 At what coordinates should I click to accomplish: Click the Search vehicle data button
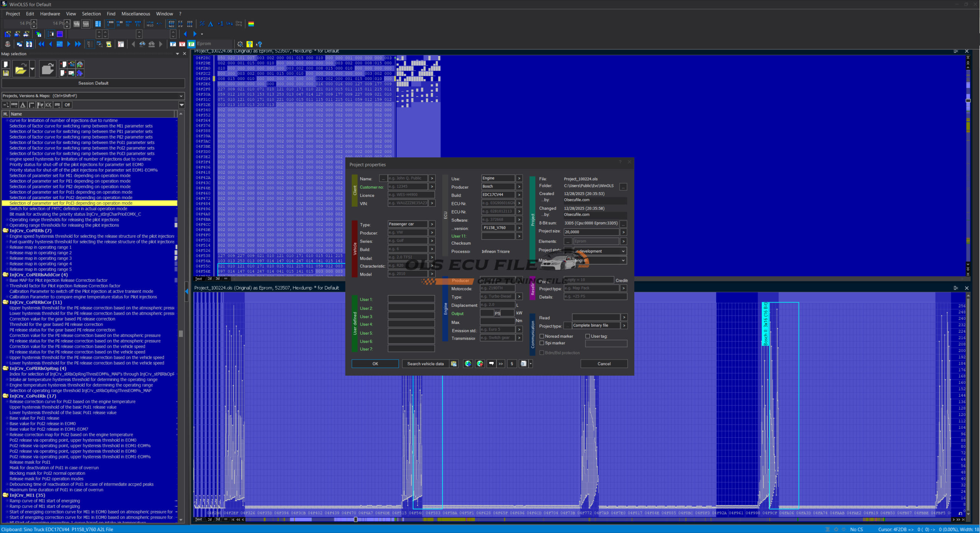click(425, 364)
